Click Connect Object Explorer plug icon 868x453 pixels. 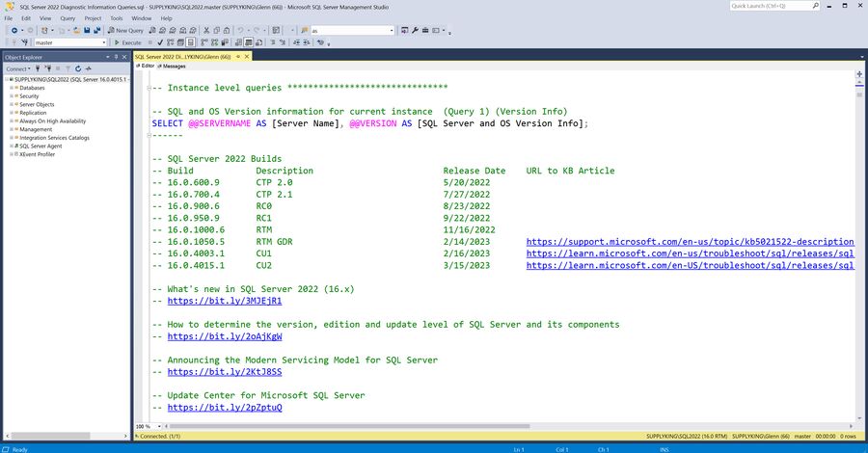click(37, 68)
